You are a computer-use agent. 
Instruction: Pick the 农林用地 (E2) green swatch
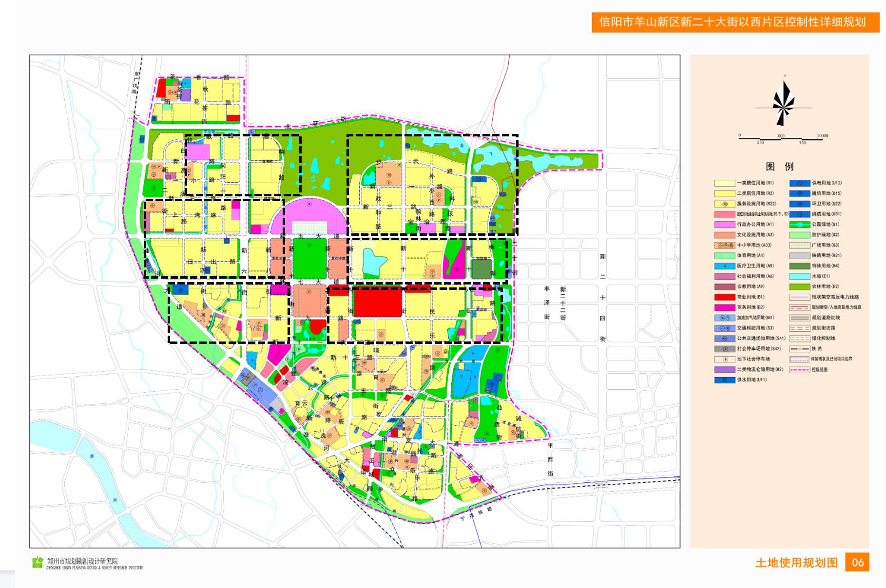click(799, 286)
